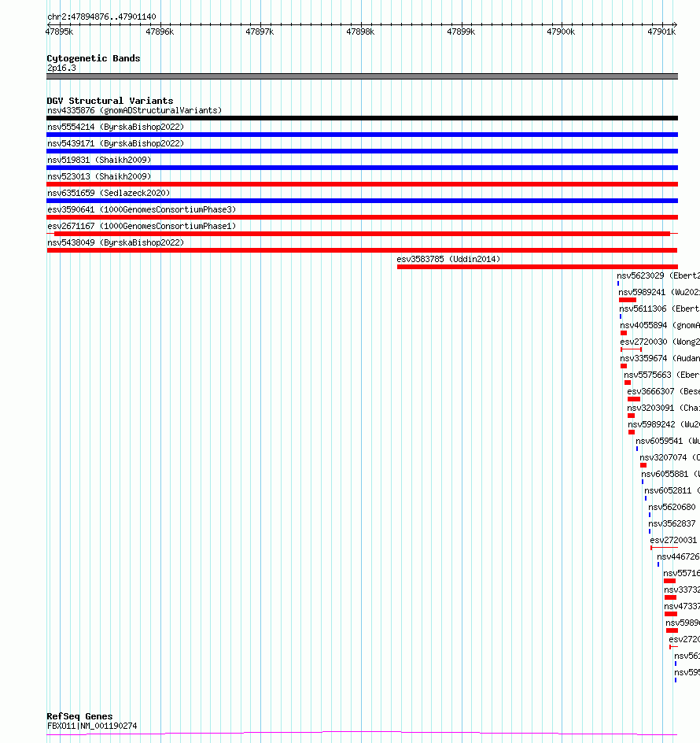Click the 47895k ruler tick label
The image size is (700, 743).
pyautogui.click(x=59, y=31)
